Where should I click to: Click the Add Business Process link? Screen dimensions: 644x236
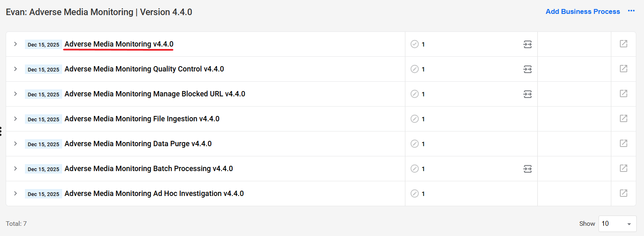[583, 11]
